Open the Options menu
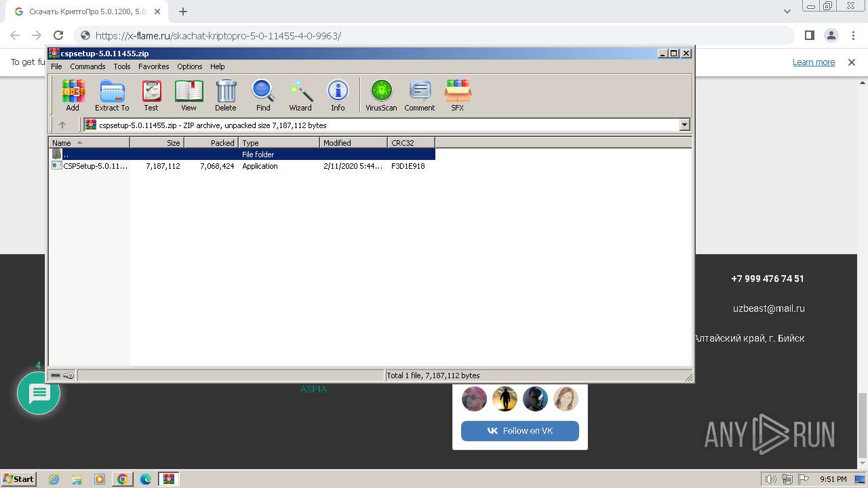Image resolution: width=868 pixels, height=488 pixels. tap(190, 66)
